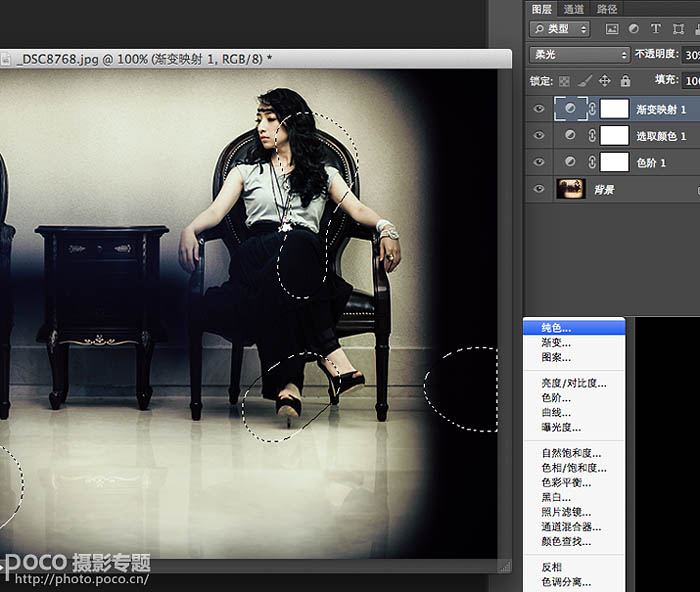
Task: Click the pixel layer filter icon
Action: [x=612, y=29]
